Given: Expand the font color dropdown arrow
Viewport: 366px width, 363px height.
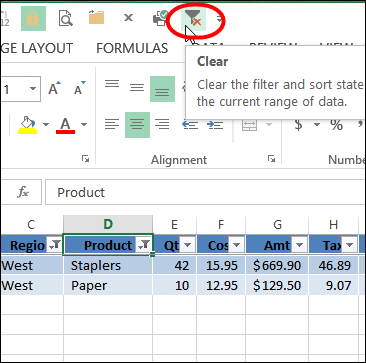Looking at the screenshot, I should tap(84, 125).
